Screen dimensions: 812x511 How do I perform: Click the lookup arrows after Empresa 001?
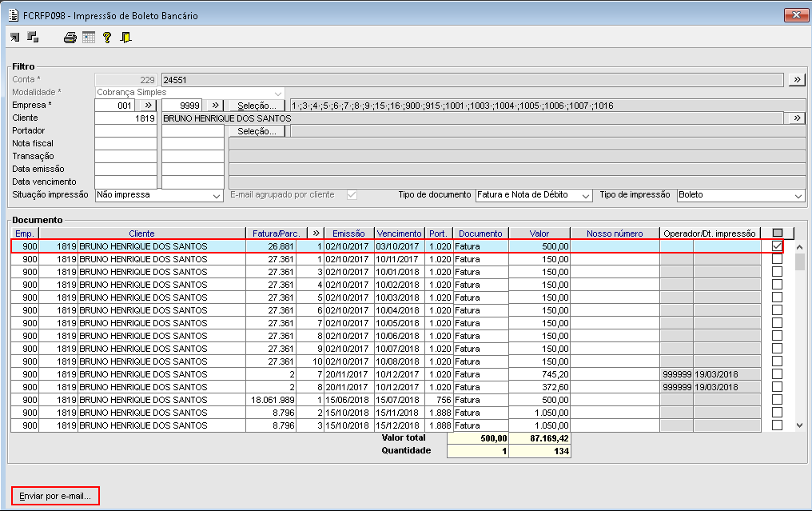point(148,106)
